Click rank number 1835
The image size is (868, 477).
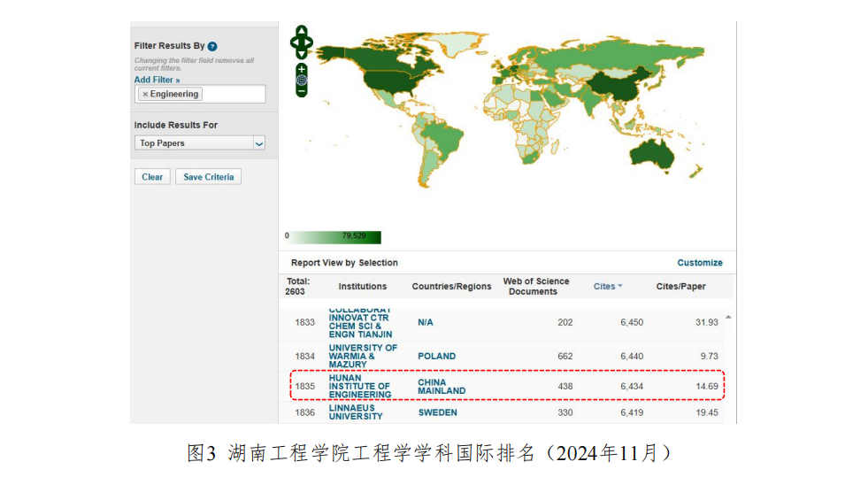(x=305, y=386)
